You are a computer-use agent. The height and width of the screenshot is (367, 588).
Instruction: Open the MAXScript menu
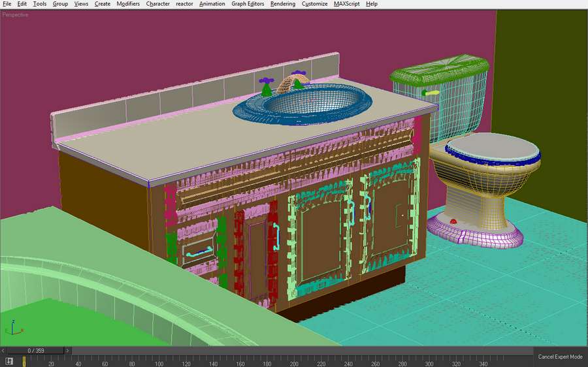pos(347,4)
